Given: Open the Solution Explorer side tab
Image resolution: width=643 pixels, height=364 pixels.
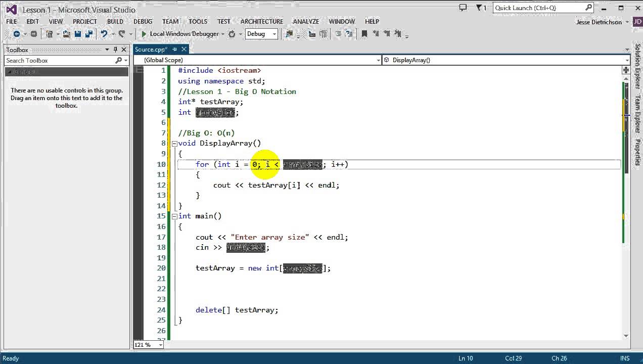Looking at the screenshot, I should pyautogui.click(x=638, y=66).
